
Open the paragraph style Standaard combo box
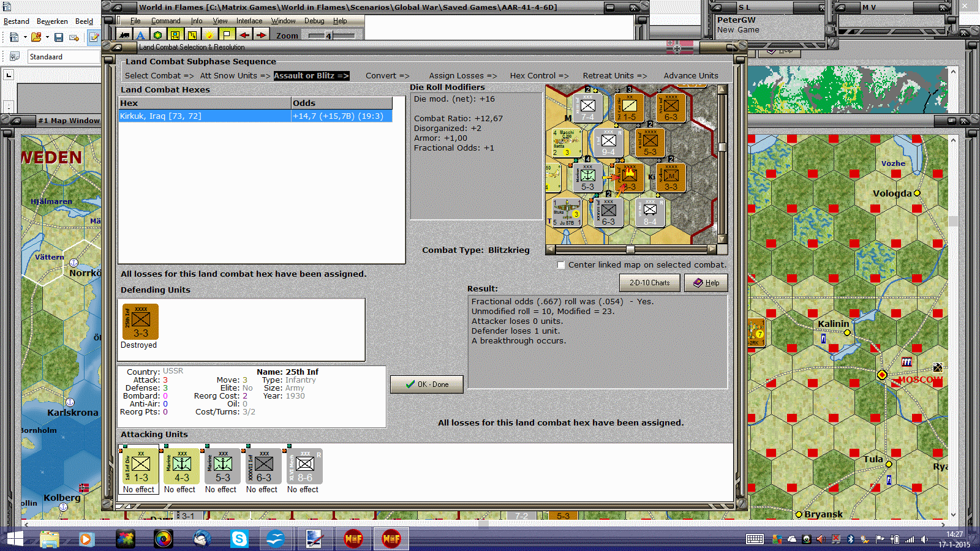coord(64,56)
